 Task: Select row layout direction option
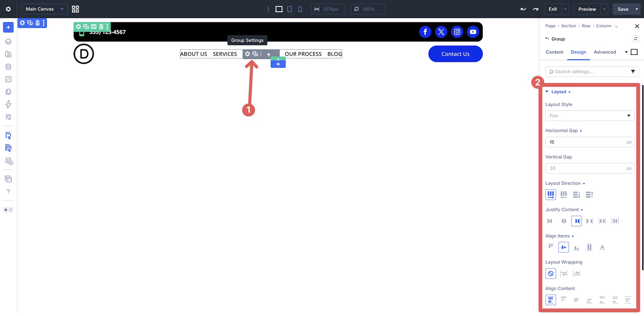pyautogui.click(x=551, y=195)
